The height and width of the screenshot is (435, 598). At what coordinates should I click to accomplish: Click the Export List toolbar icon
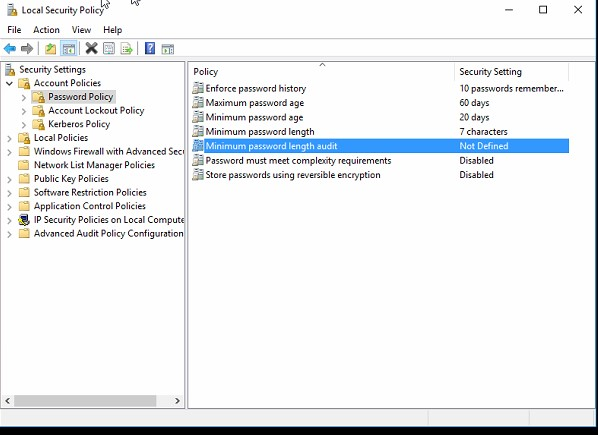[126, 49]
